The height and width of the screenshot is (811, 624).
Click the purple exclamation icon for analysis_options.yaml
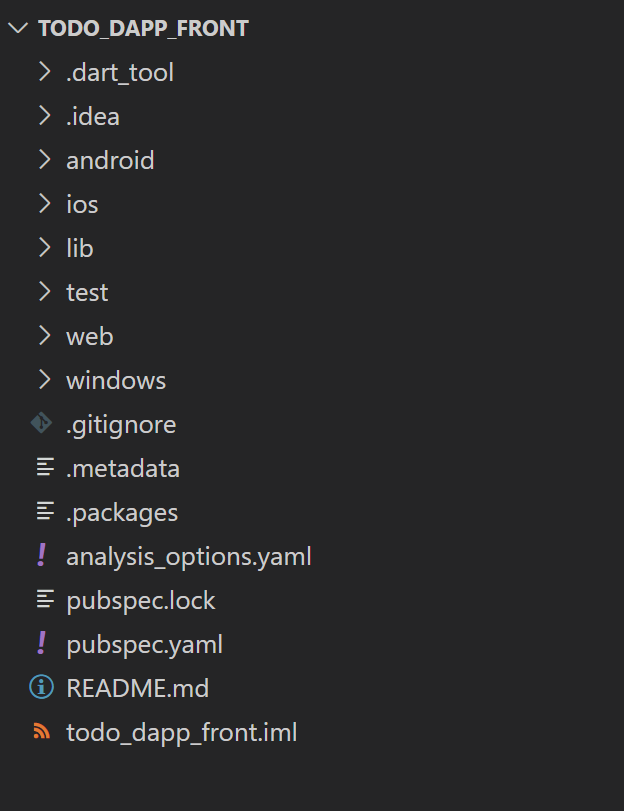pos(42,555)
